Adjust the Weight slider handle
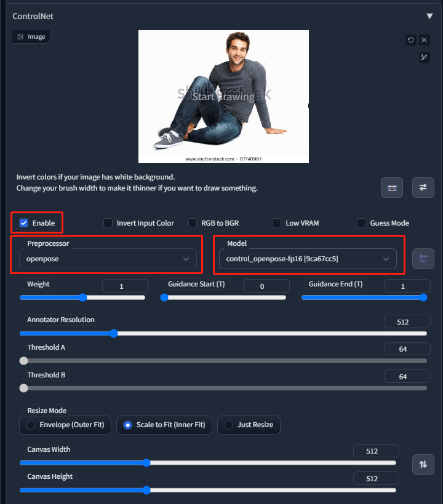443x504 pixels. [x=83, y=297]
